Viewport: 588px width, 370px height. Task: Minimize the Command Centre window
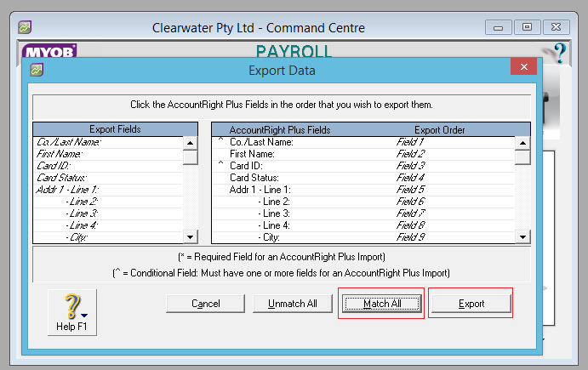498,27
